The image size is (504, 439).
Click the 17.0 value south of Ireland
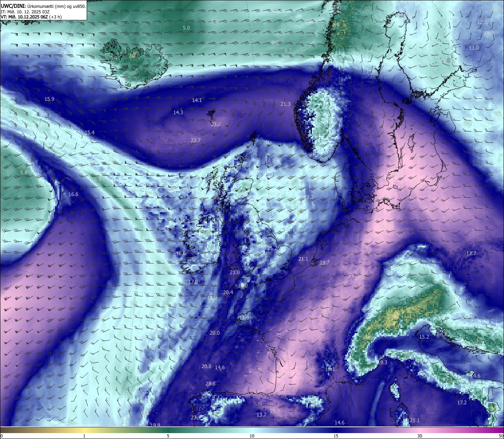193,282
